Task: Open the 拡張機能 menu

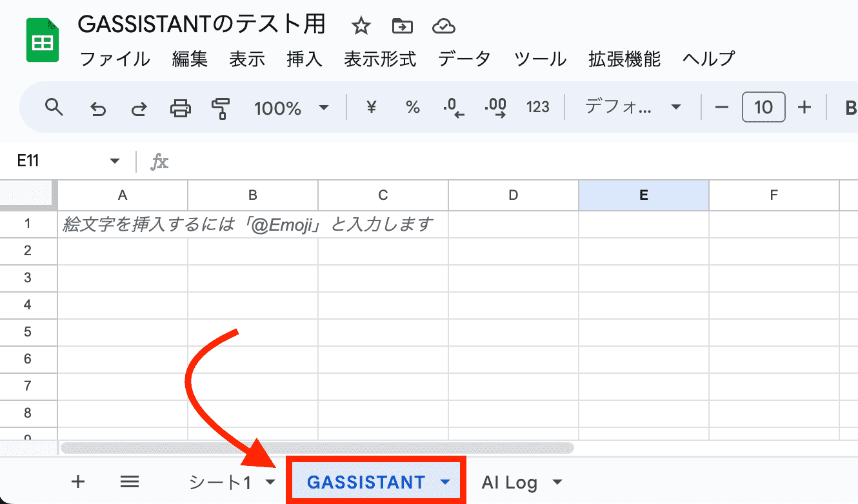Action: click(x=624, y=59)
